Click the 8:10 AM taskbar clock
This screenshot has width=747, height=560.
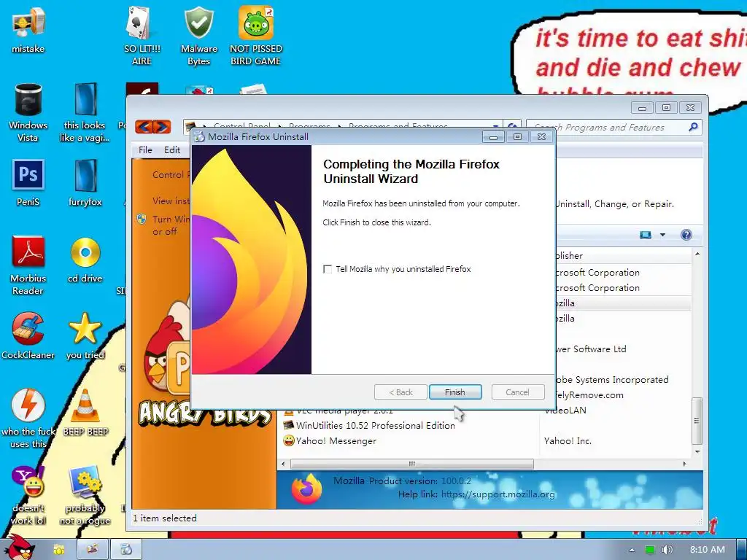click(707, 550)
